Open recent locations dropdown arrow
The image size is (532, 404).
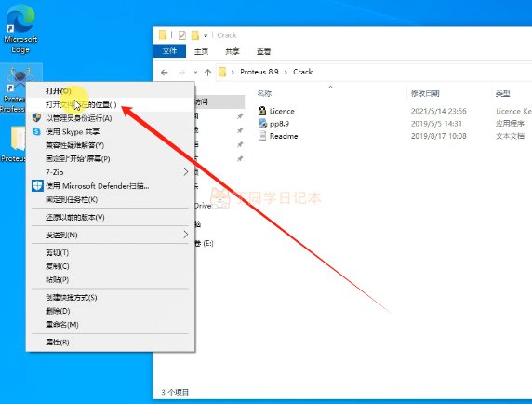click(x=195, y=73)
